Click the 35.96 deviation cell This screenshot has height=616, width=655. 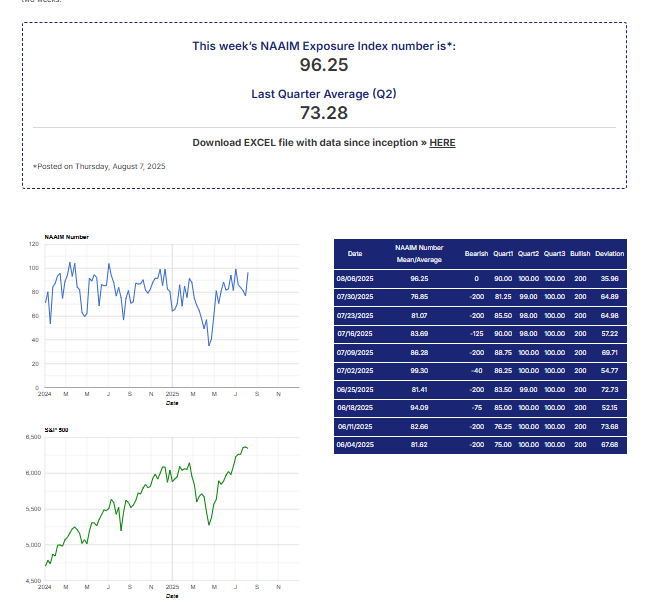(x=609, y=279)
